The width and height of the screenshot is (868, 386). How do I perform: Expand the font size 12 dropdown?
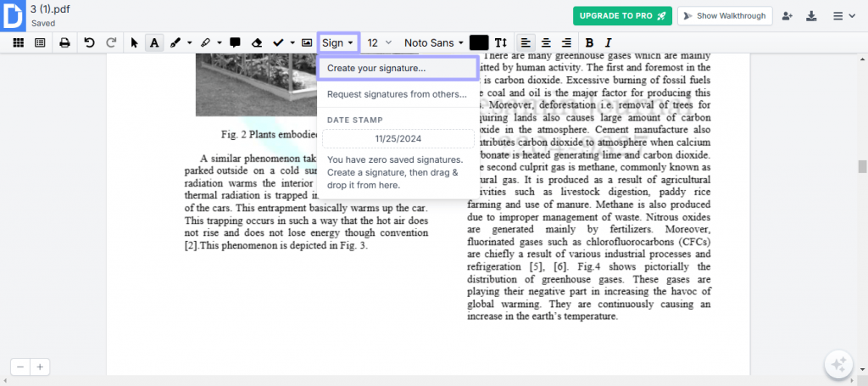click(x=379, y=42)
